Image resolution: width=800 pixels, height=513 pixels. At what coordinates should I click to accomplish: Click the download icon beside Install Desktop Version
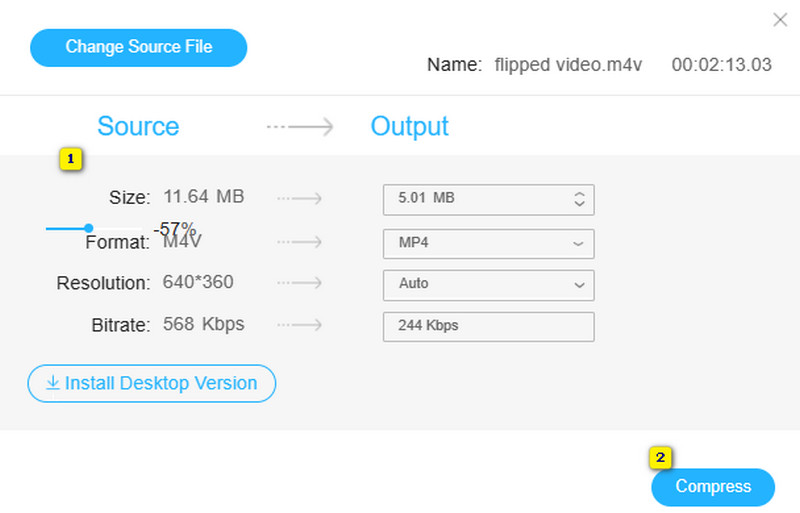(x=53, y=383)
